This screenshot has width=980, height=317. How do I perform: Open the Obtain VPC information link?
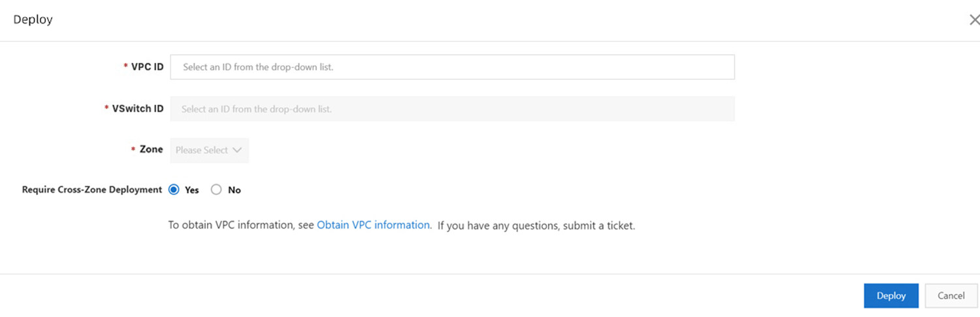[373, 225]
